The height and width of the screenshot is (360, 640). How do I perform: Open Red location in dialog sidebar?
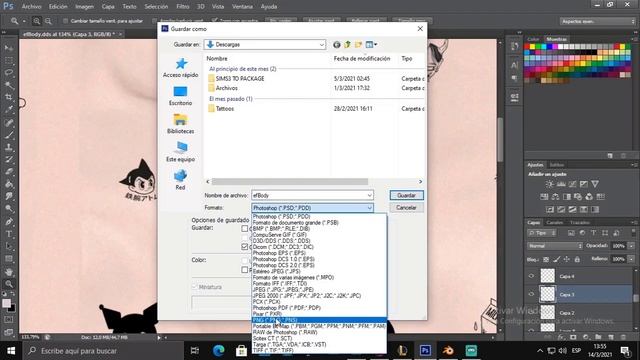pos(180,180)
